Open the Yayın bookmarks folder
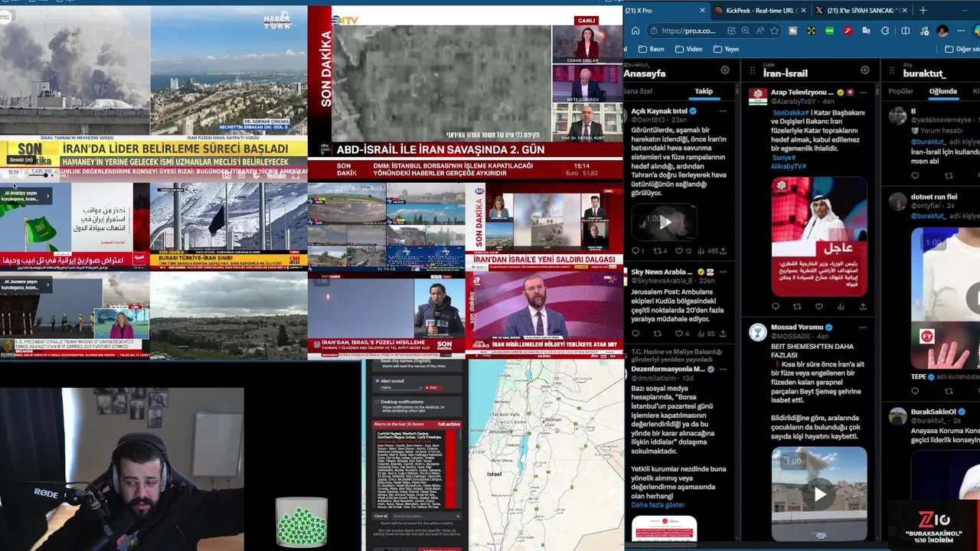Image resolution: width=980 pixels, height=551 pixels. coord(726,49)
